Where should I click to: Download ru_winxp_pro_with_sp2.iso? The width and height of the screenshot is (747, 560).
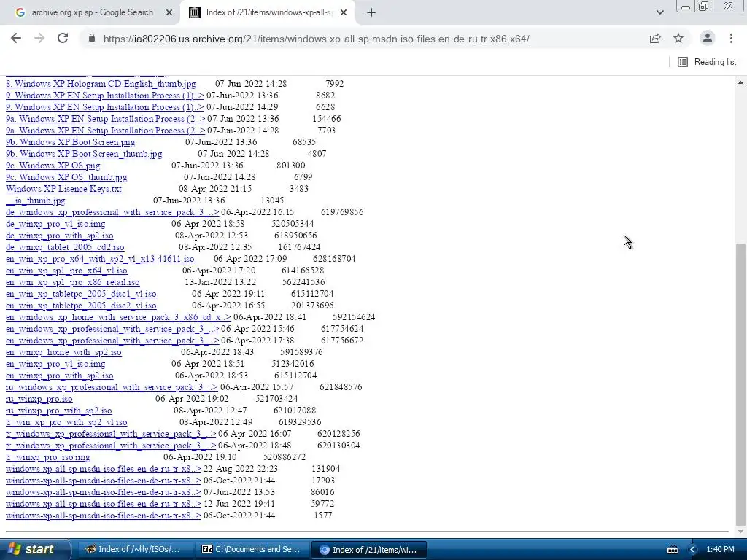(58, 411)
